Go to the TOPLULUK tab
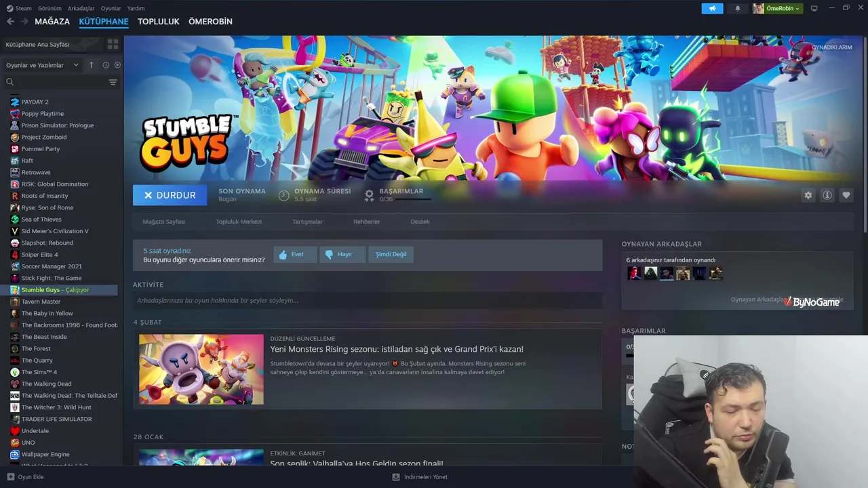This screenshot has height=488, width=868. 159,22
